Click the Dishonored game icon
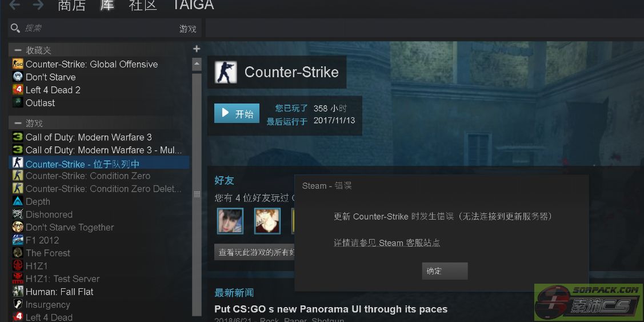Image resolution: width=644 pixels, height=322 pixels. tap(18, 214)
